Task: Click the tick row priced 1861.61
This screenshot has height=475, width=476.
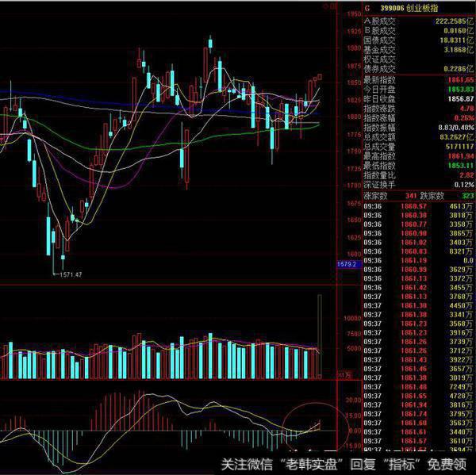Action: [419, 431]
